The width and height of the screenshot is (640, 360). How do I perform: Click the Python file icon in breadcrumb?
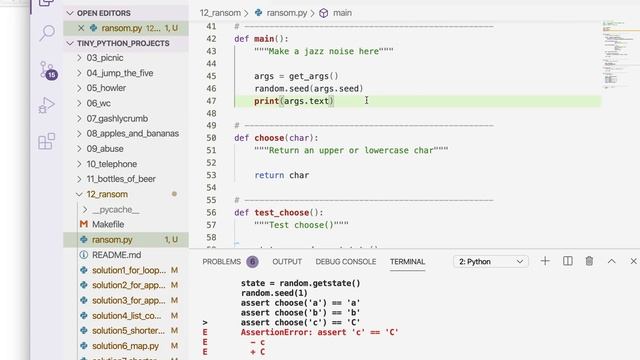(x=258, y=13)
